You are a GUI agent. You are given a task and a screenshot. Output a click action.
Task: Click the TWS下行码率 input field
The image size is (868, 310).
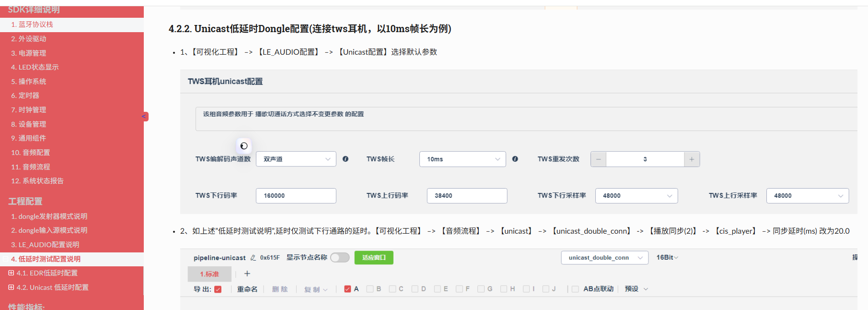296,196
